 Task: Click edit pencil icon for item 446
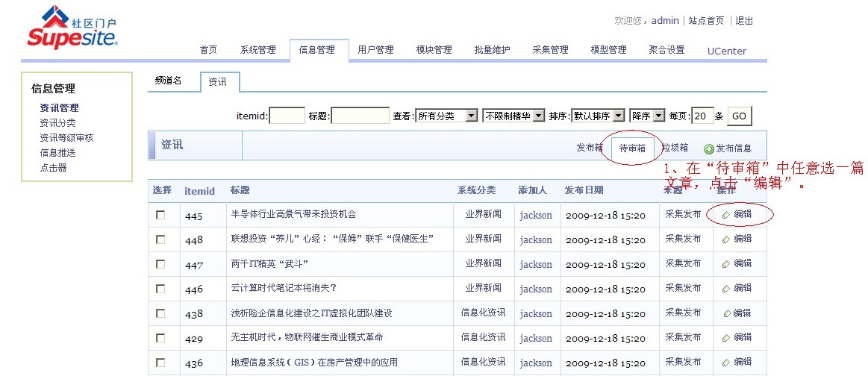725,289
